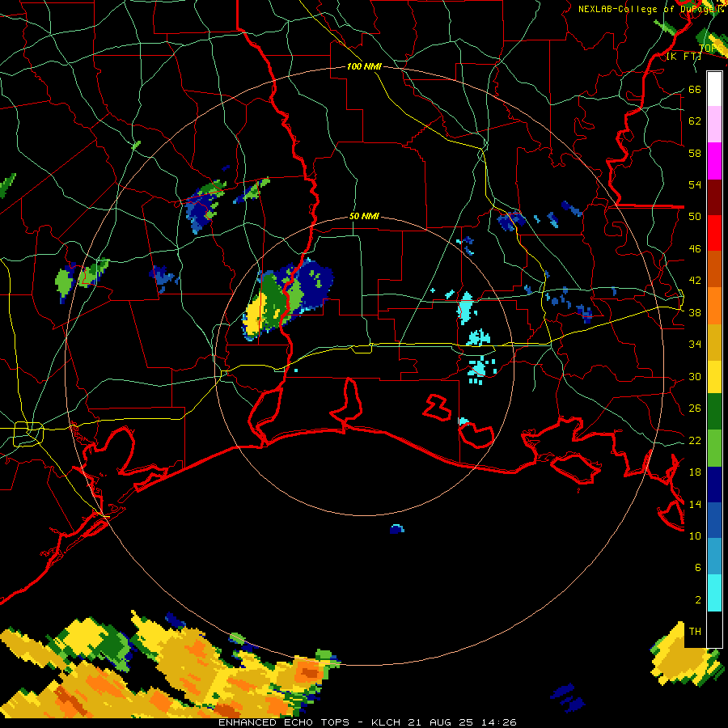Click the magenta legend swatch
The height and width of the screenshot is (728, 728).
coord(714,161)
